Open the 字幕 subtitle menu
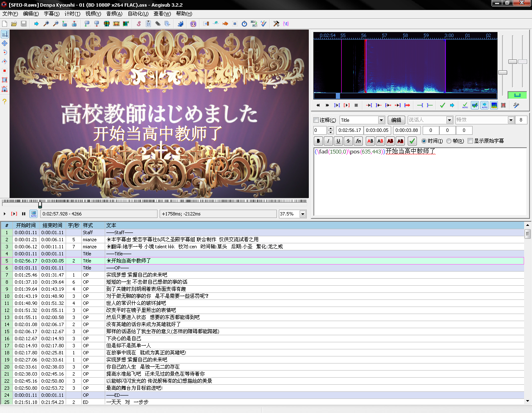 click(52, 14)
